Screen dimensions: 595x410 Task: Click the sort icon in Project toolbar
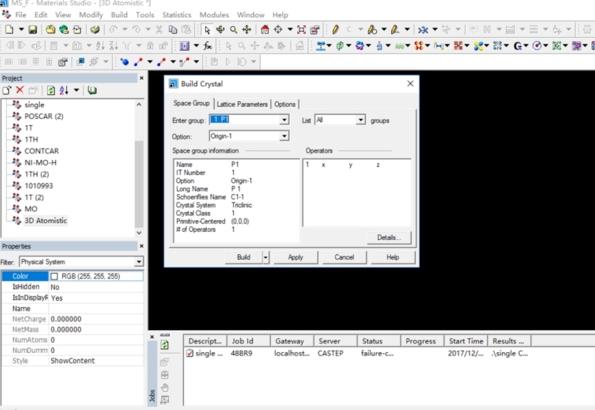[64, 90]
